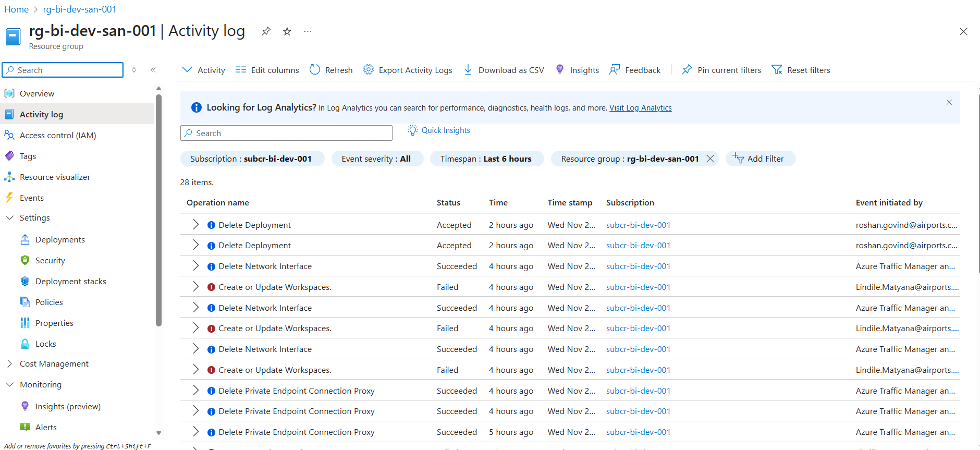
Task: Pin Activity log page to dashboard
Action: coord(266,31)
